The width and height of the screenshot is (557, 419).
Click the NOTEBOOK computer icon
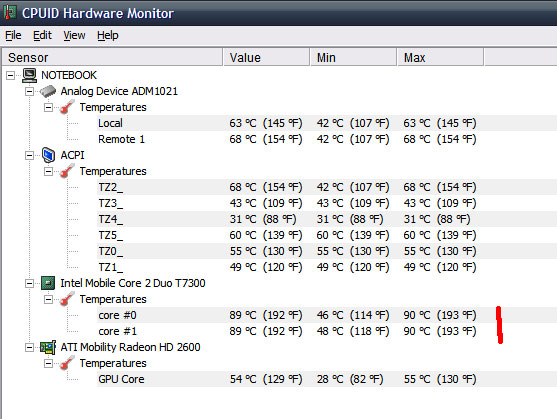[x=29, y=75]
